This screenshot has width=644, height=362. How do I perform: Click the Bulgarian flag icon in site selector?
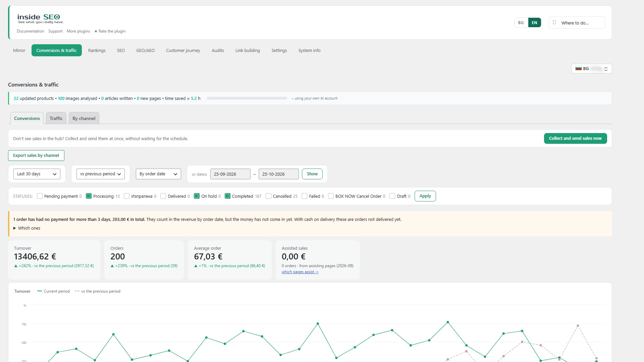coord(579,69)
